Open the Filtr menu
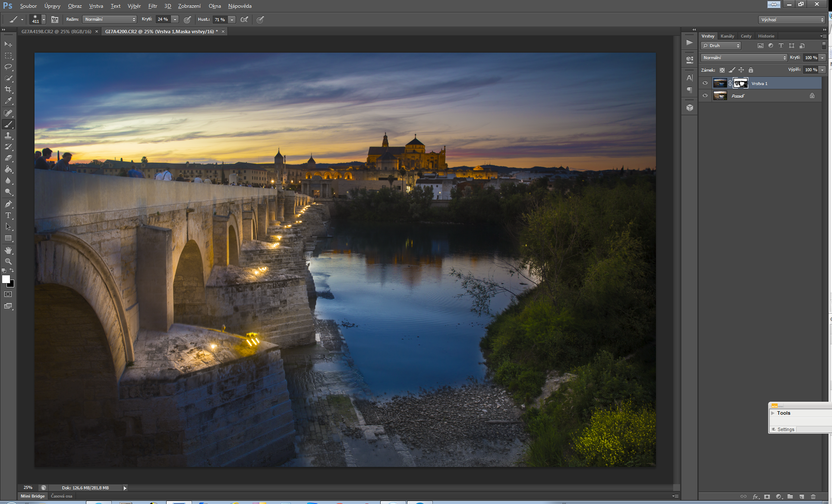Image resolution: width=832 pixels, height=504 pixels. (x=152, y=6)
